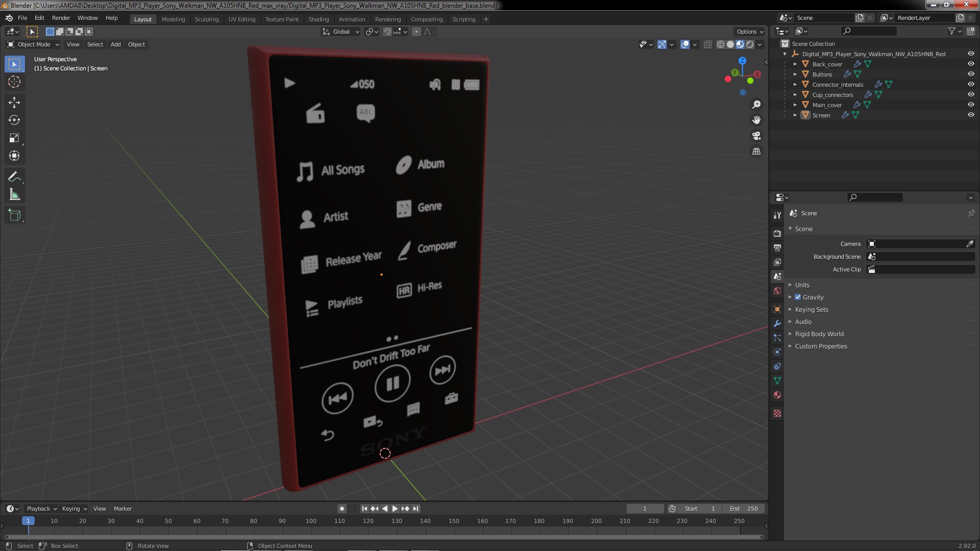This screenshot has height=551, width=980.
Task: Switch to the Shading workspace tab
Action: click(318, 19)
